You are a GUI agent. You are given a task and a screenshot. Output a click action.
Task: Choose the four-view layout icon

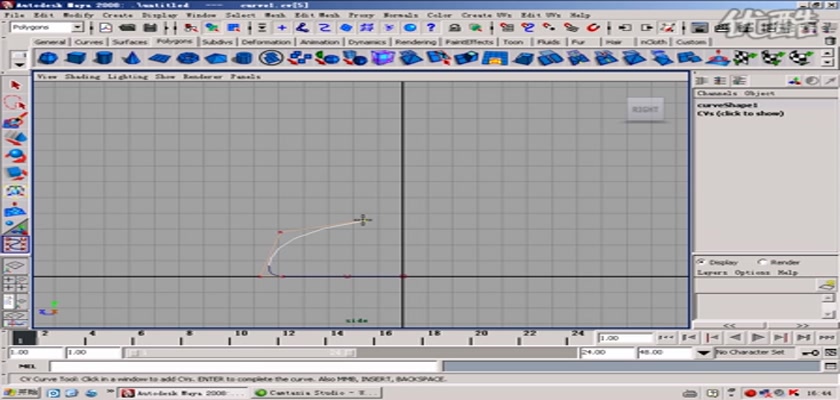pyautogui.click(x=16, y=284)
